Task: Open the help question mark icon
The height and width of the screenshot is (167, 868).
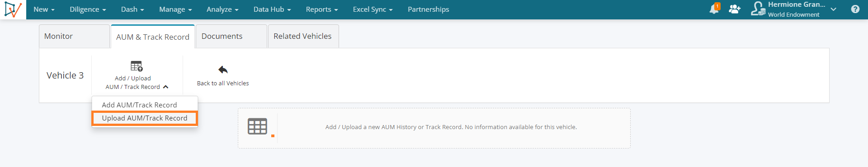Action: 855,9
